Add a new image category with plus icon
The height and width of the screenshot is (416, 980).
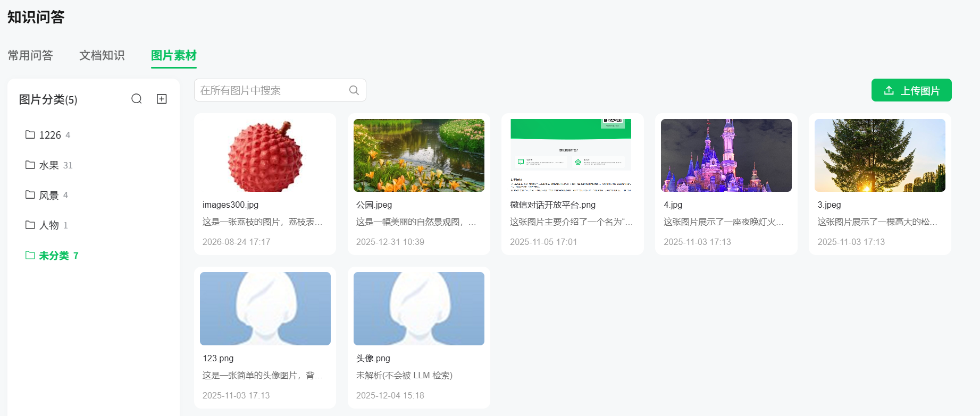pyautogui.click(x=162, y=99)
